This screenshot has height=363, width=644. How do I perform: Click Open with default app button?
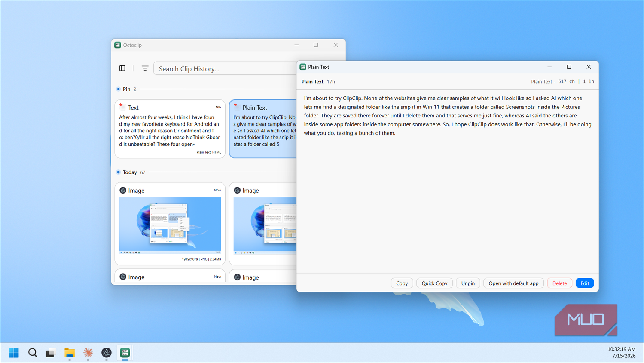click(x=513, y=283)
